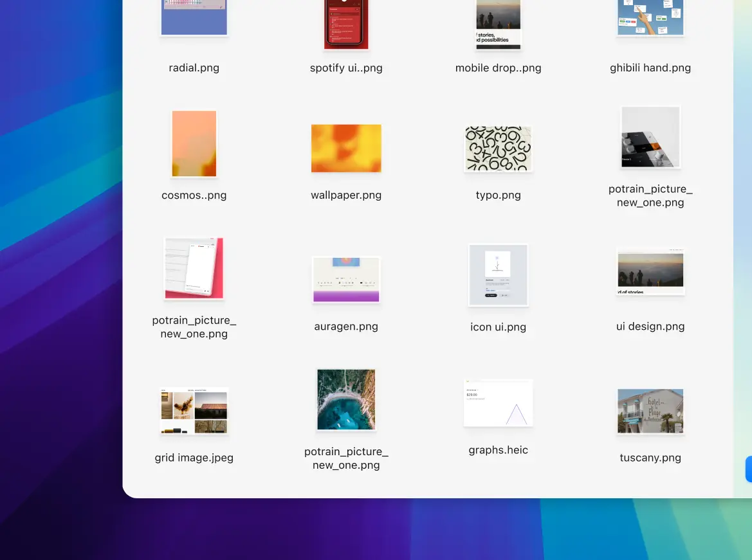Select the wallpaper.png orange thumbnail
This screenshot has width=752, height=560.
346,149
